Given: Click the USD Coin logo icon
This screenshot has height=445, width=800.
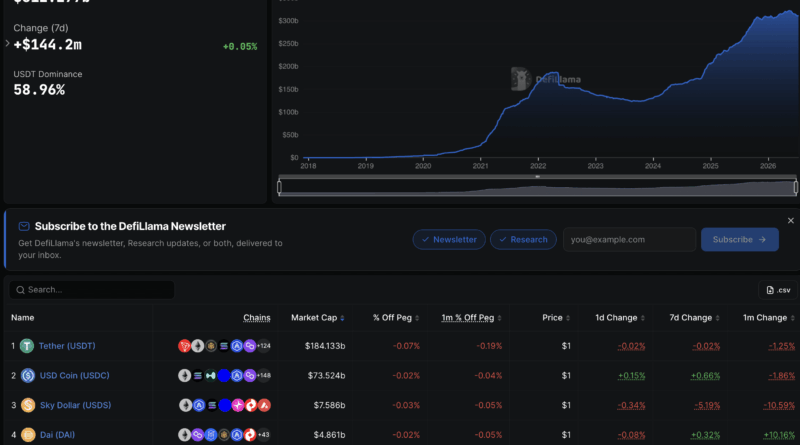Looking at the screenshot, I should (x=28, y=376).
